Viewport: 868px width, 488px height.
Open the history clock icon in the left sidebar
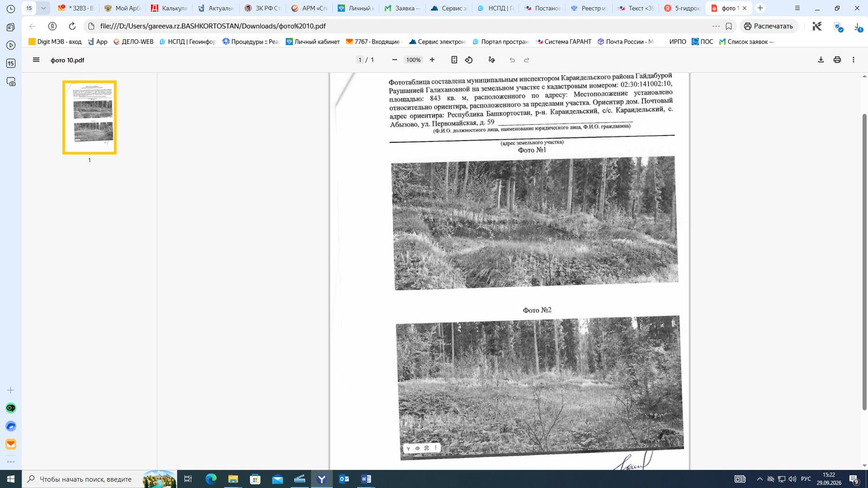click(10, 9)
